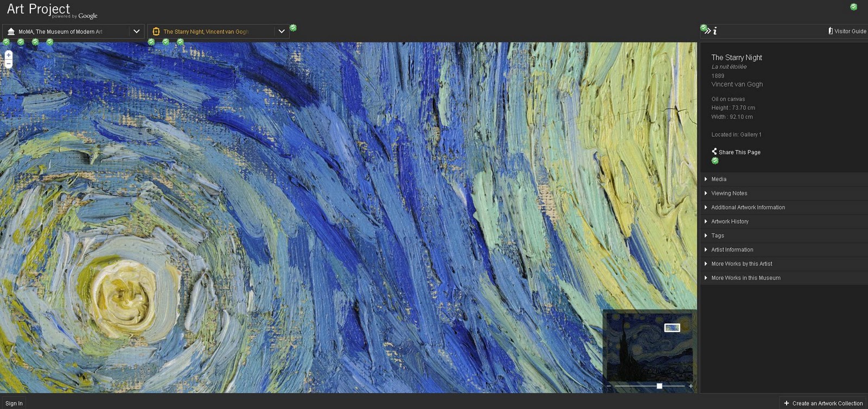The width and height of the screenshot is (868, 409).
Task: Expand the Tags section
Action: 784,236
